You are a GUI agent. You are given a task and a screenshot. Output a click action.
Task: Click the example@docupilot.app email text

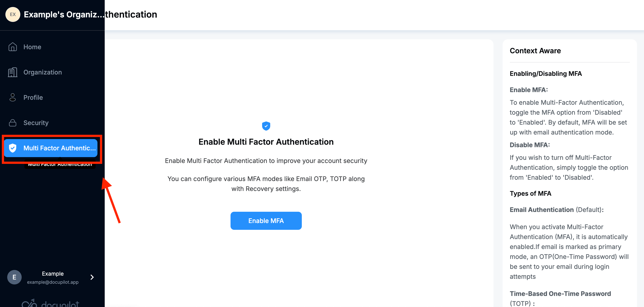[x=53, y=282]
